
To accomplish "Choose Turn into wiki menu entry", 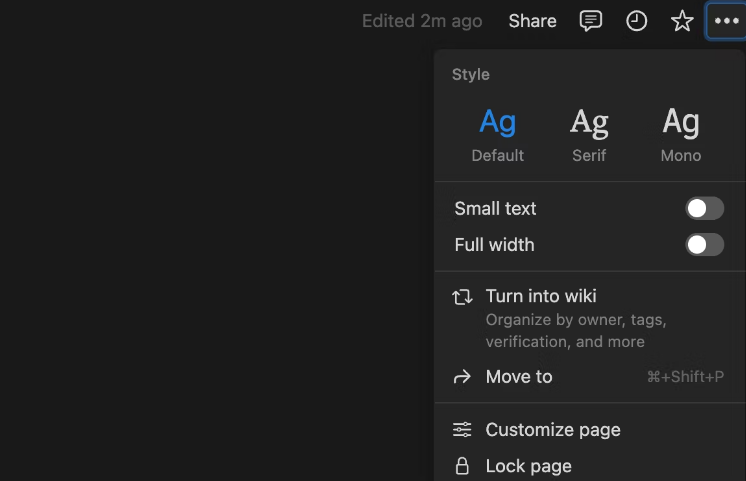I will coord(589,318).
